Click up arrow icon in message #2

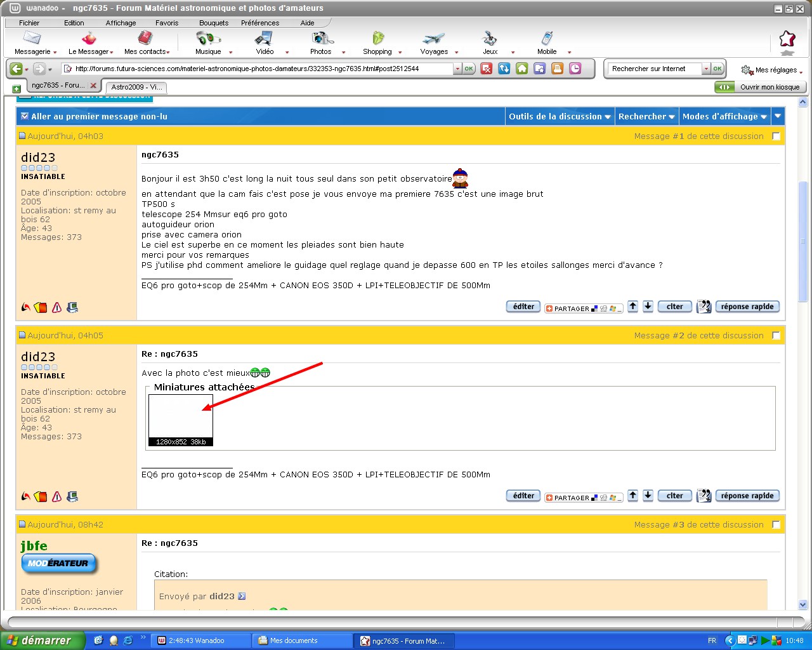click(x=632, y=496)
